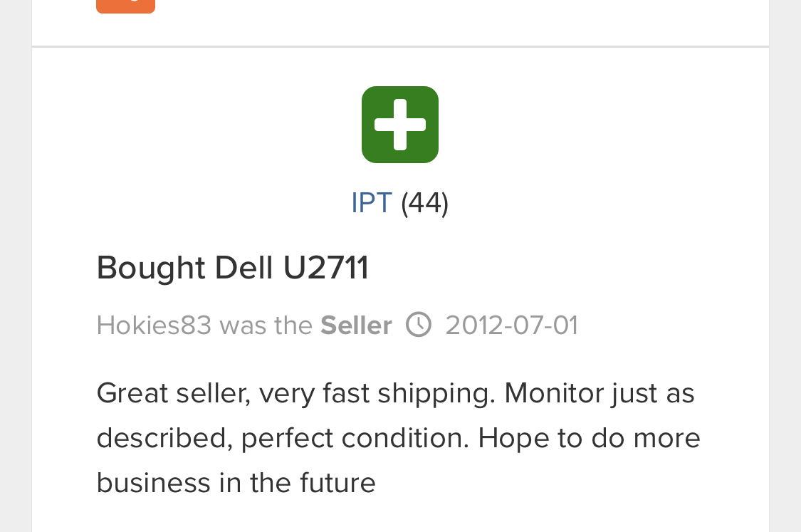Screen dimensions: 801x532
Task: Click the "business in the future" text
Action: click(236, 483)
